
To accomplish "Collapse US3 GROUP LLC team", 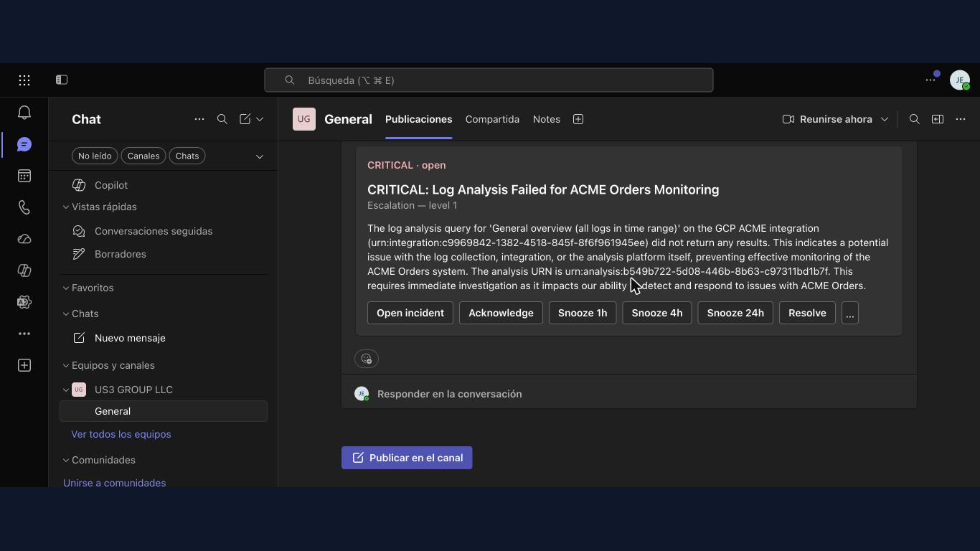I will tap(66, 390).
